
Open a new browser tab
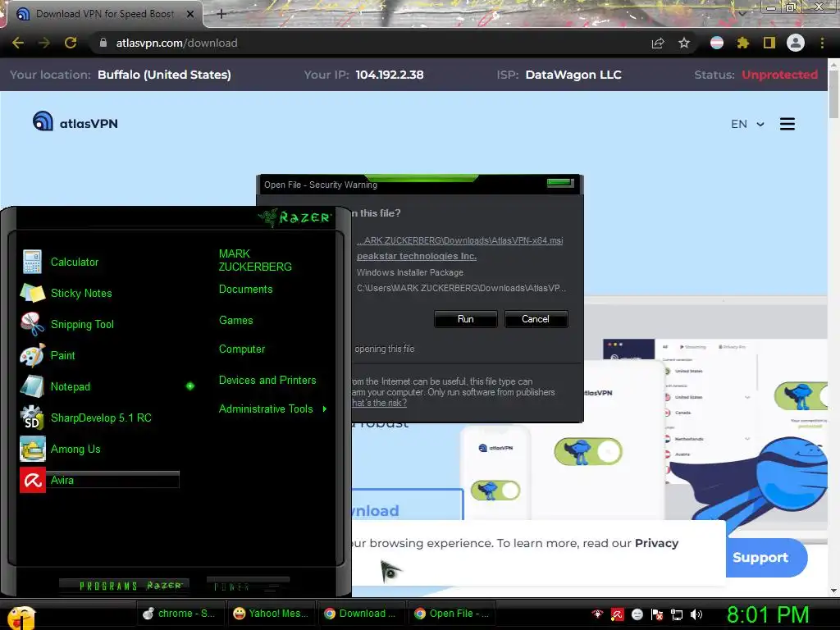coord(221,14)
